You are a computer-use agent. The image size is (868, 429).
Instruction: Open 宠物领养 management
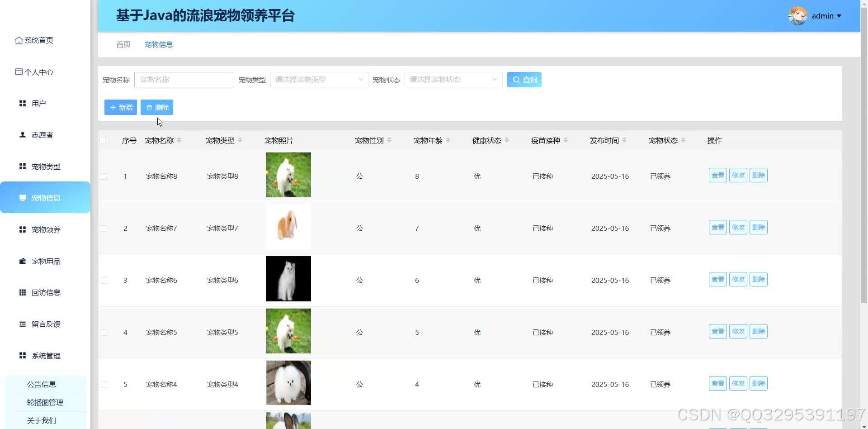(46, 229)
